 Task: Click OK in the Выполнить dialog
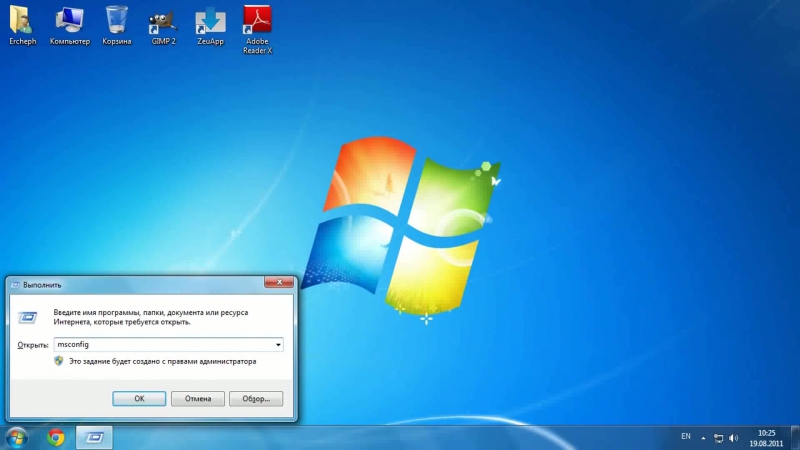139,398
